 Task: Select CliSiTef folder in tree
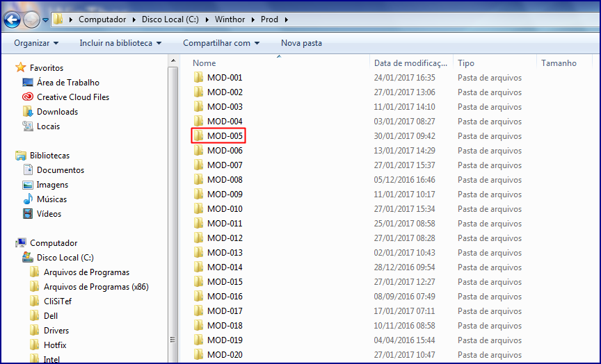[58, 301]
